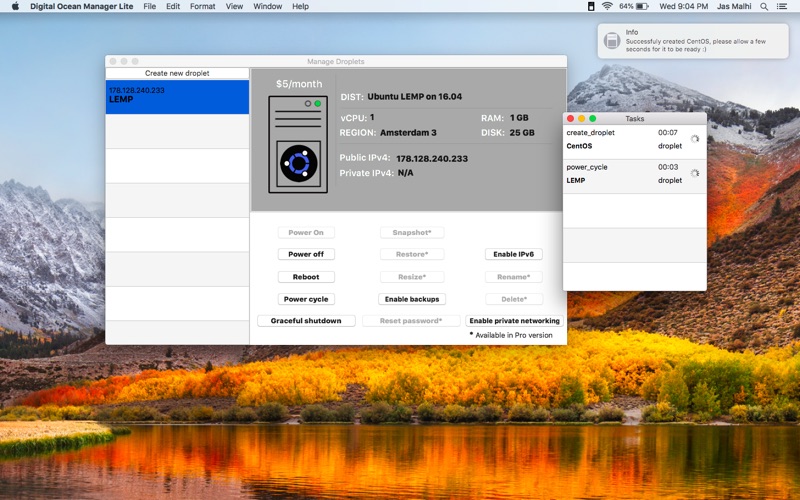Open the Digital Ocean Manager Lite menu

(82, 6)
